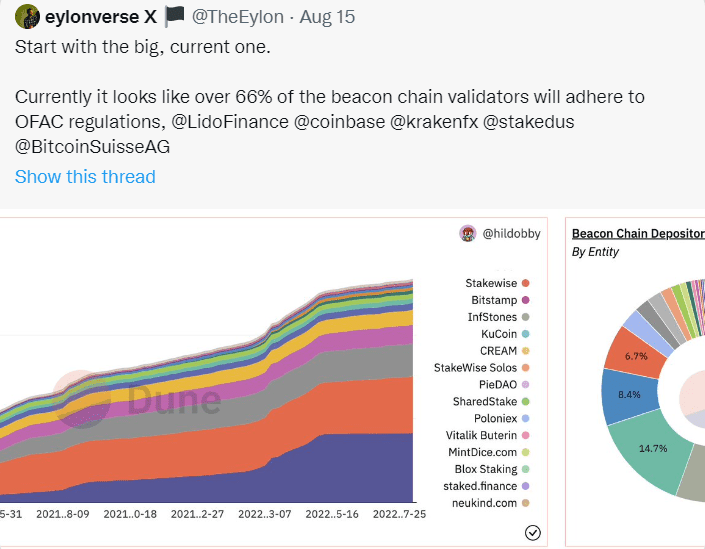Viewport: 705px width, 549px height.
Task: Toggle Vitalik Buterin legend entry
Action: coord(487,435)
